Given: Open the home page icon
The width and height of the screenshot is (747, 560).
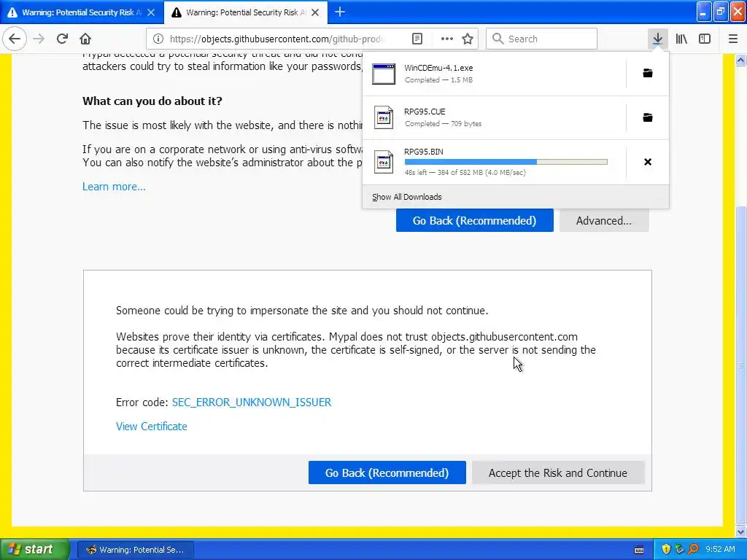Looking at the screenshot, I should coord(85,39).
